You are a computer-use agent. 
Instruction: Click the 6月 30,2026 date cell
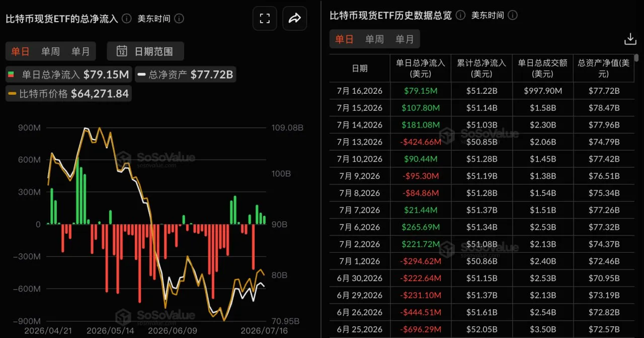tap(360, 278)
